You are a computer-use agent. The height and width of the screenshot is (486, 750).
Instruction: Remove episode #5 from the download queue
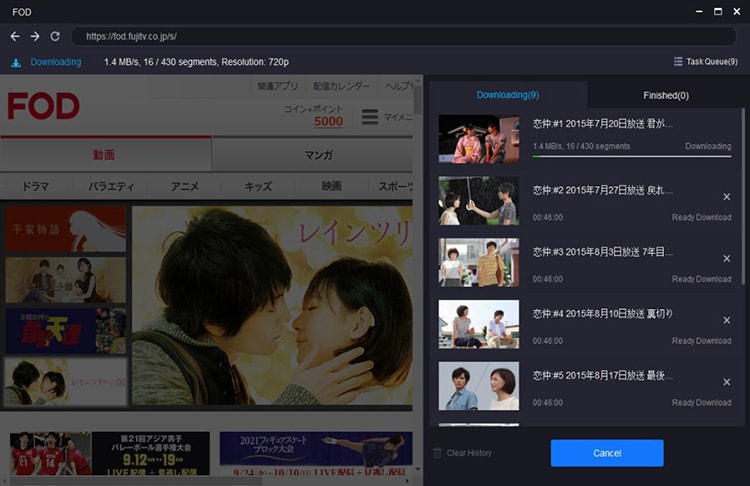pyautogui.click(x=727, y=382)
